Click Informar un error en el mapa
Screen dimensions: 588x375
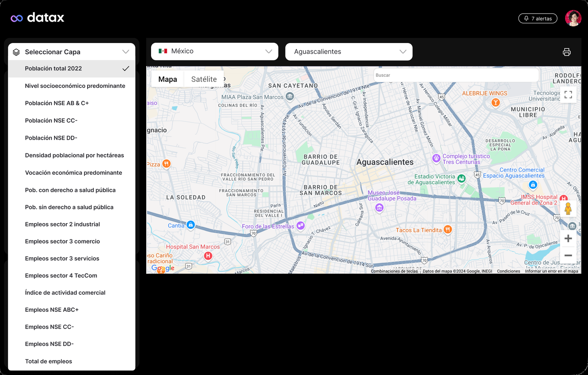pos(551,271)
